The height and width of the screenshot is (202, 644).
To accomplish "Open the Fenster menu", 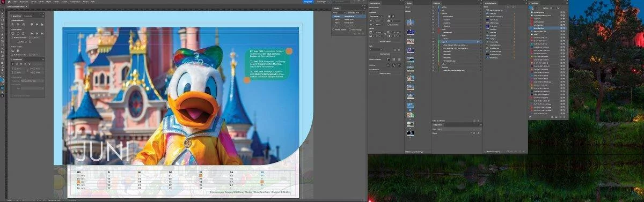I will 85,2.
